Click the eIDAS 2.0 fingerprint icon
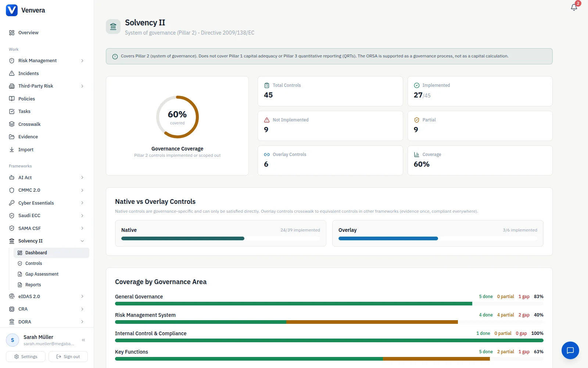588x368 pixels. point(12,296)
